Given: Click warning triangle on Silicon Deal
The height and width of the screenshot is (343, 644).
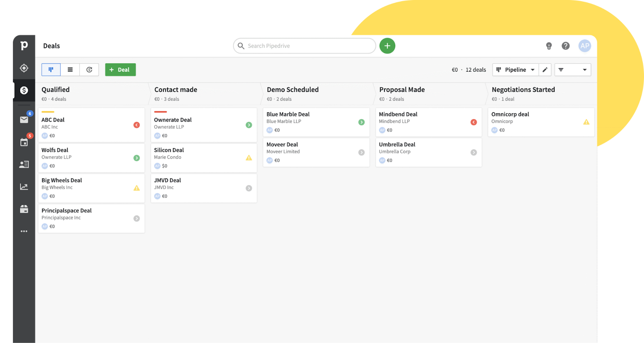Looking at the screenshot, I should coord(249,158).
